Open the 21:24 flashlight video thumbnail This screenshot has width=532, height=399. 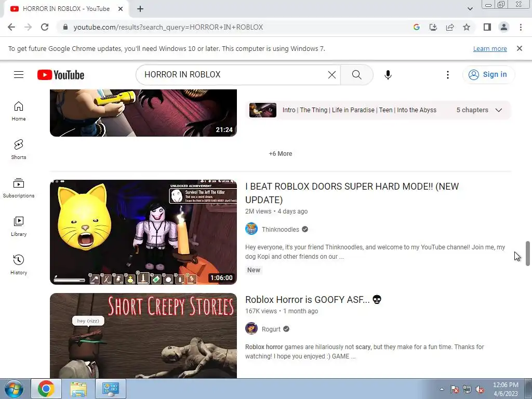(x=143, y=113)
